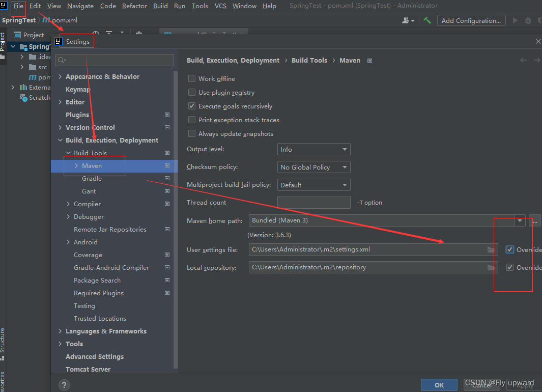Click the project-level icon beside the Maven breadcrumb
Screen dimensions: 542x392
(x=369, y=61)
